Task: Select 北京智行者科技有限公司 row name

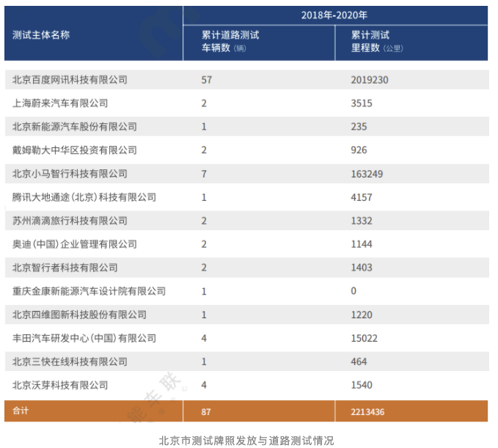Action: click(x=65, y=268)
